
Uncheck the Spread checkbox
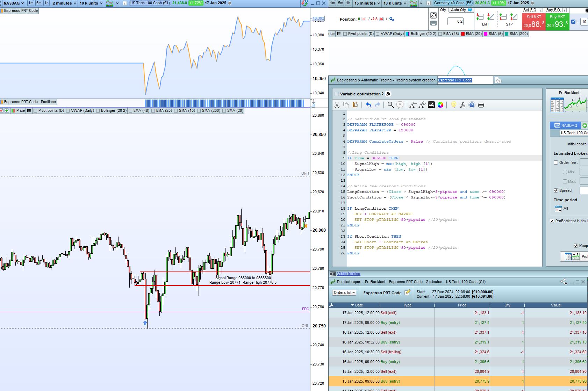[556, 190]
